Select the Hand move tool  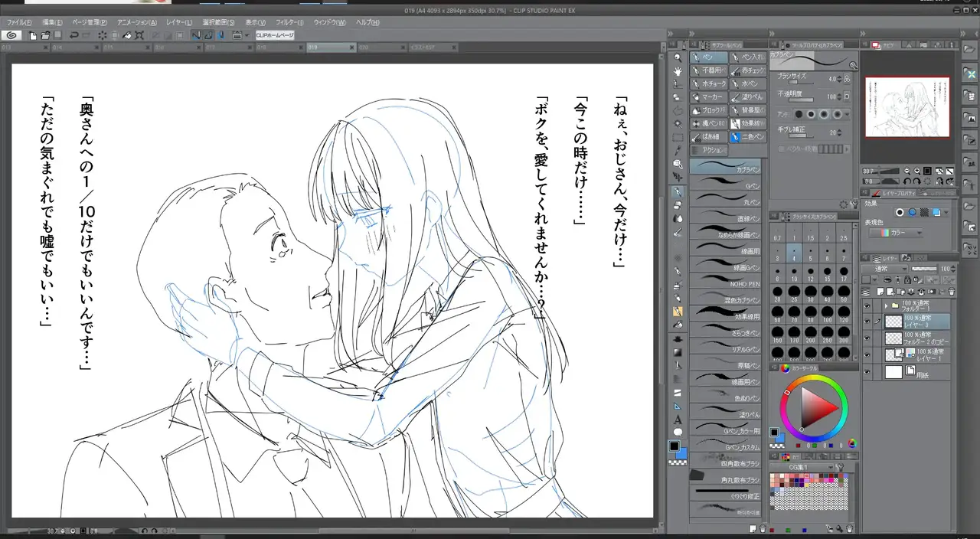pyautogui.click(x=678, y=71)
